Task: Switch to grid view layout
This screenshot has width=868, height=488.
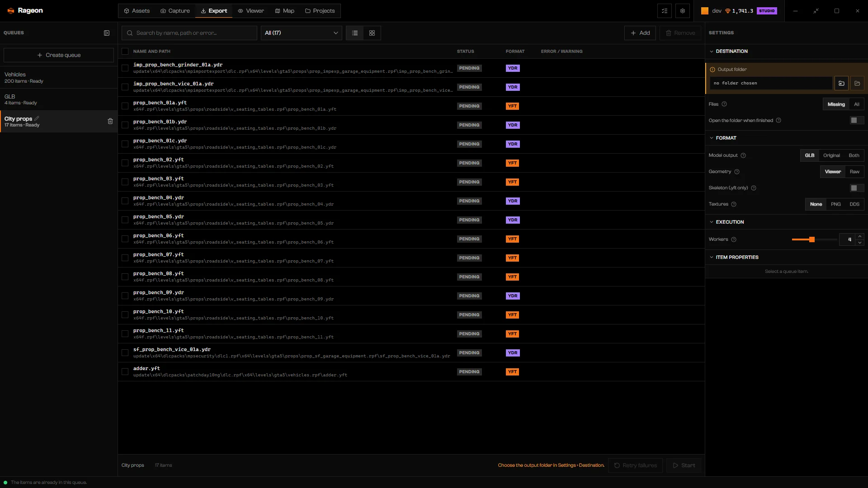Action: (372, 33)
